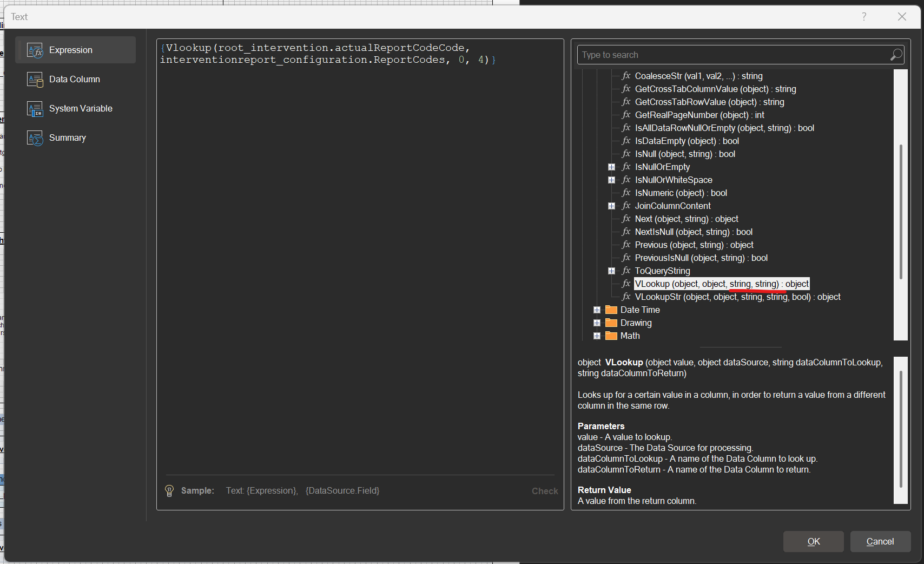
Task: Expand the JoinColumnContent function node
Action: (611, 206)
